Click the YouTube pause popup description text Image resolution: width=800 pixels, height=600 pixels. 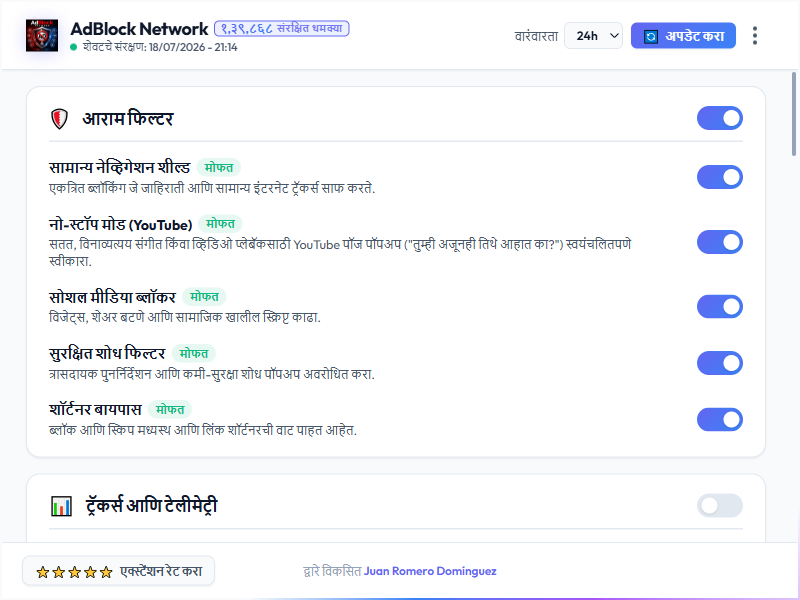(x=340, y=253)
